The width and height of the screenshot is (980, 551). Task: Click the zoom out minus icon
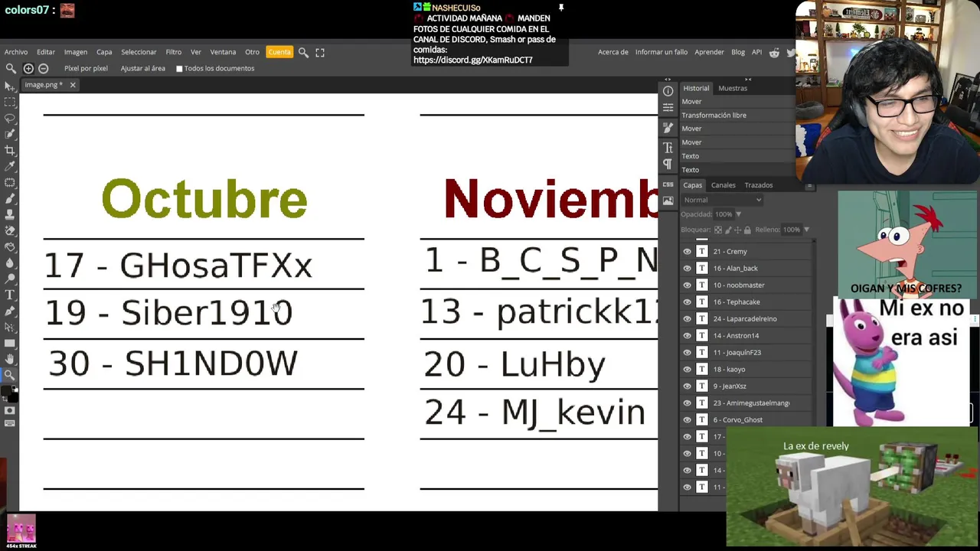click(44, 68)
